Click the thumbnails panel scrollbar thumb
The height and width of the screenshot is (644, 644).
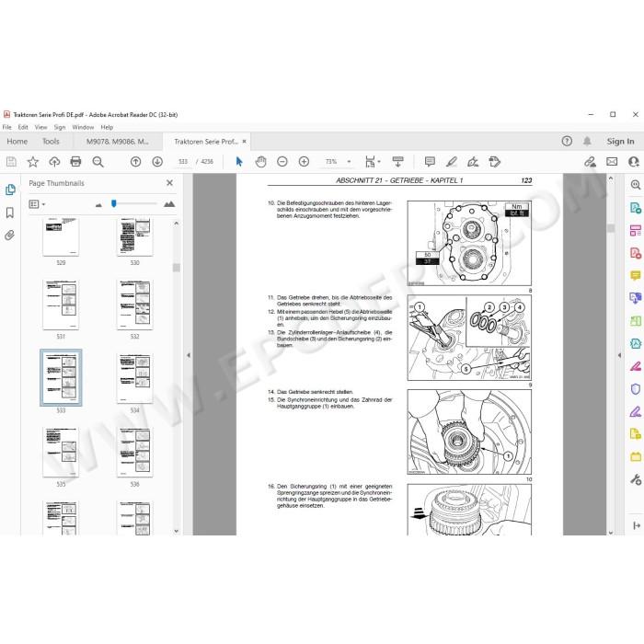[x=177, y=268]
